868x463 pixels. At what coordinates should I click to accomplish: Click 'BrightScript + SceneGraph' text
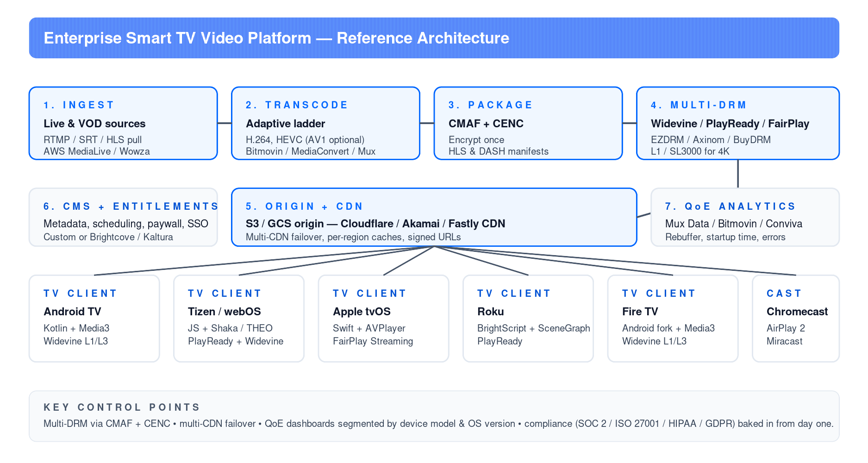534,328
